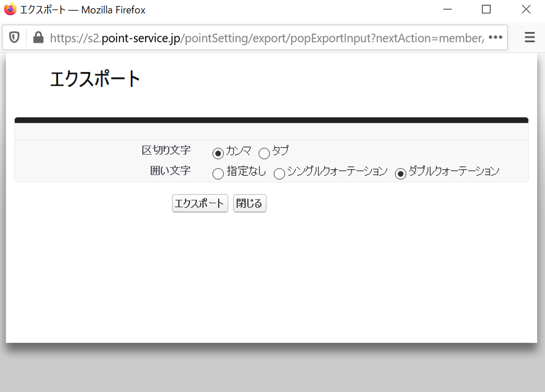Open the tracking protection shield panel
This screenshot has width=545, height=392.
click(x=15, y=37)
